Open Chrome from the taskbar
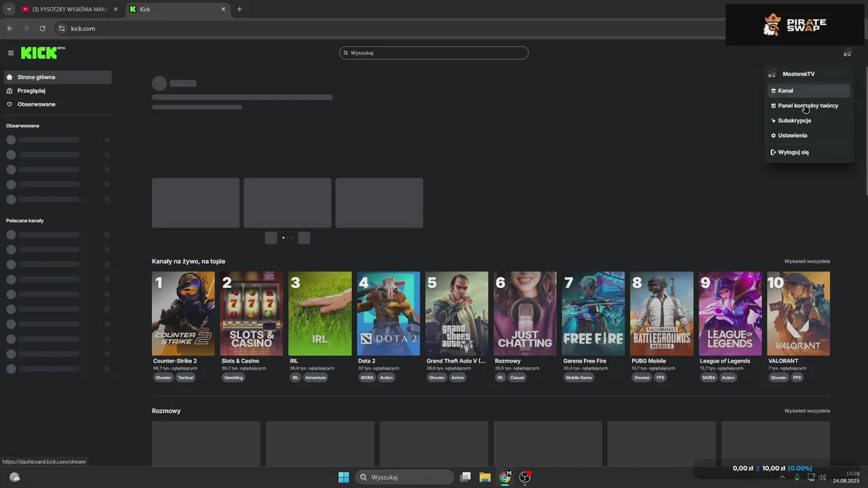 coord(505,477)
